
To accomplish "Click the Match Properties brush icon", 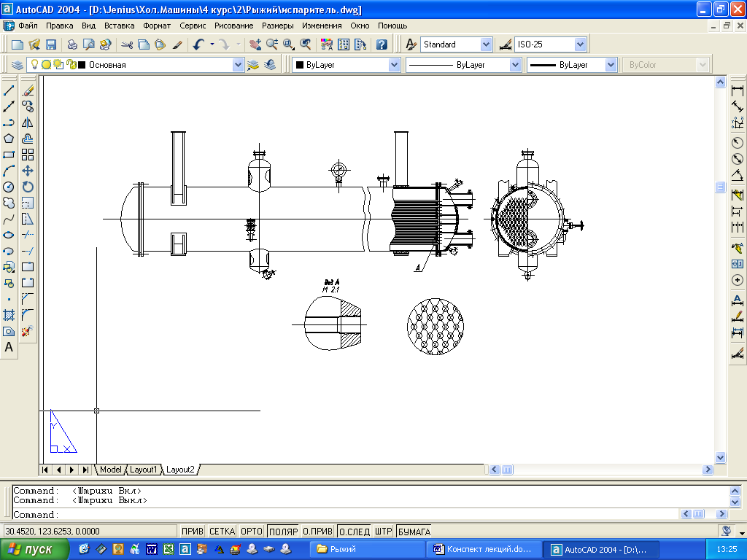I will [x=177, y=44].
